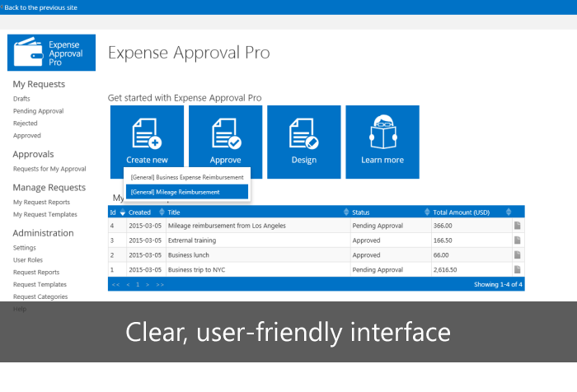The width and height of the screenshot is (577, 392).
Task: Go back to the previous site
Action: (40, 7)
